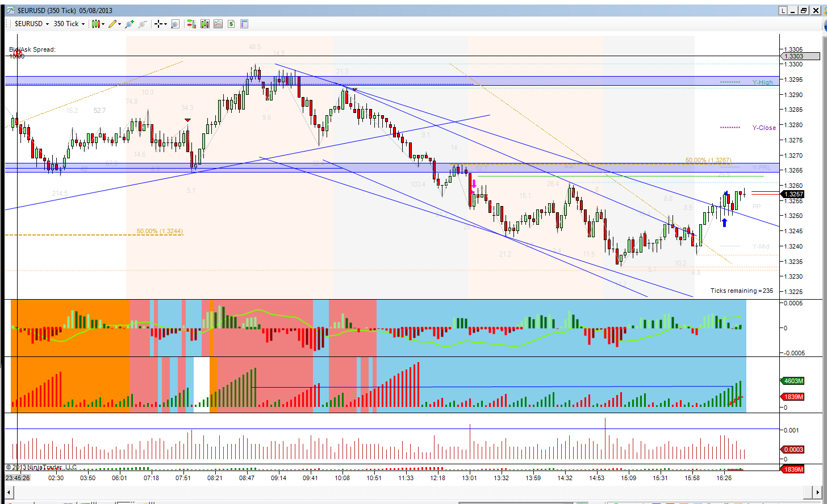Screen dimensions: 827x504
Task: Click the dollar sign document icon
Action: point(231,24)
